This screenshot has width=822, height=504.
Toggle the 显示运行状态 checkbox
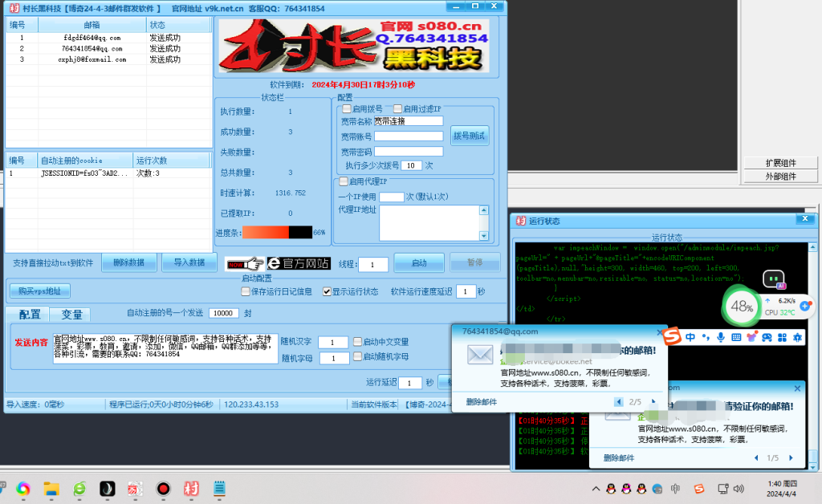[327, 291]
